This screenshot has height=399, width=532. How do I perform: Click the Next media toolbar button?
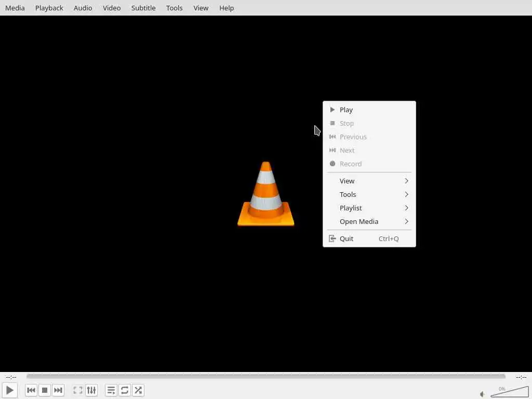tap(58, 390)
